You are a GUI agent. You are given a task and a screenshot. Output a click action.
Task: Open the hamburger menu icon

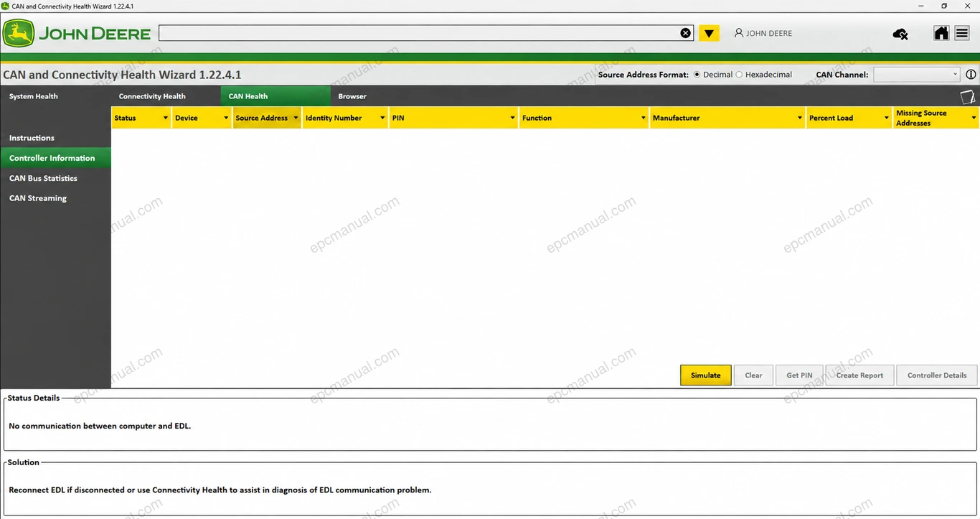[962, 33]
